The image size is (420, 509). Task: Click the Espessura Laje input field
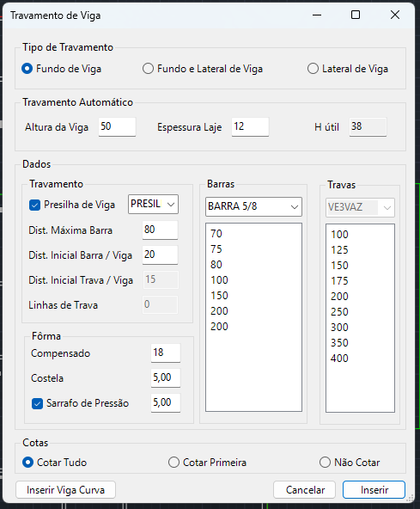[x=250, y=126]
